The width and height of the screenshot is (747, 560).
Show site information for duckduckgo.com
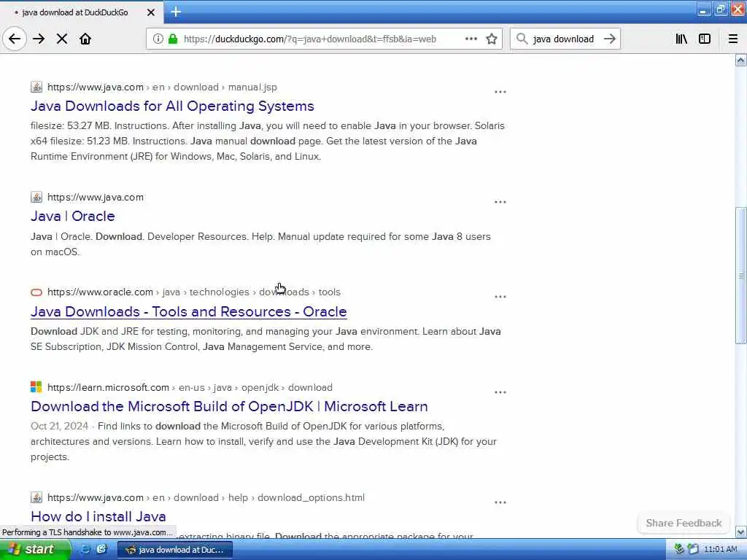coord(158,39)
